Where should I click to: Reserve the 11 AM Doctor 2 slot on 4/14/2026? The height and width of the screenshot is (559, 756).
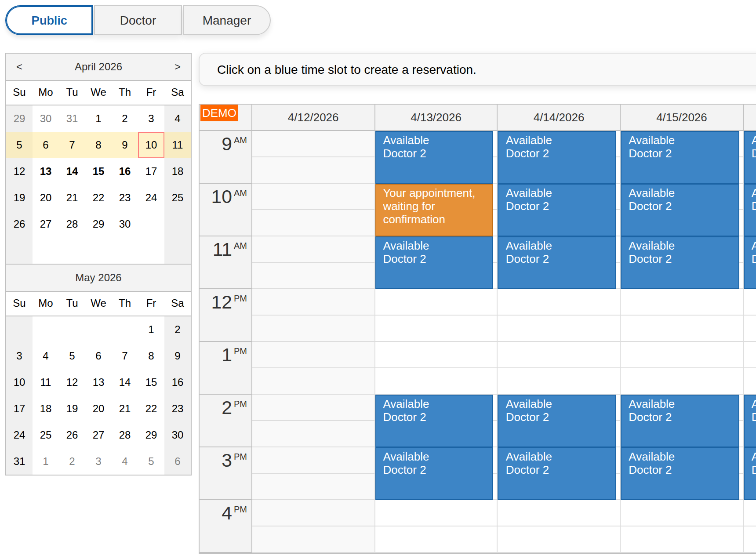(x=556, y=261)
